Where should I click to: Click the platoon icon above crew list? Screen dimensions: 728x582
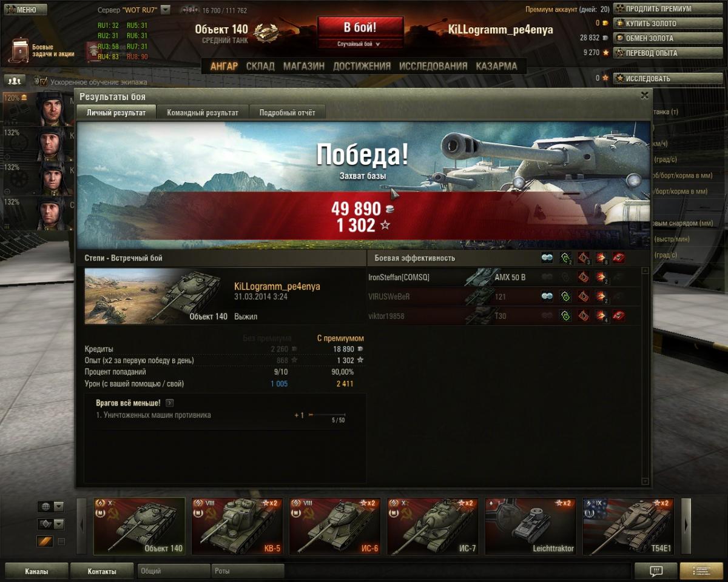15,80
